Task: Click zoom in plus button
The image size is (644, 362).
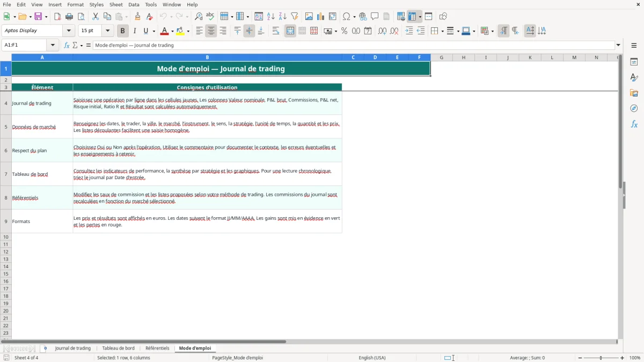Action: pyautogui.click(x=623, y=358)
